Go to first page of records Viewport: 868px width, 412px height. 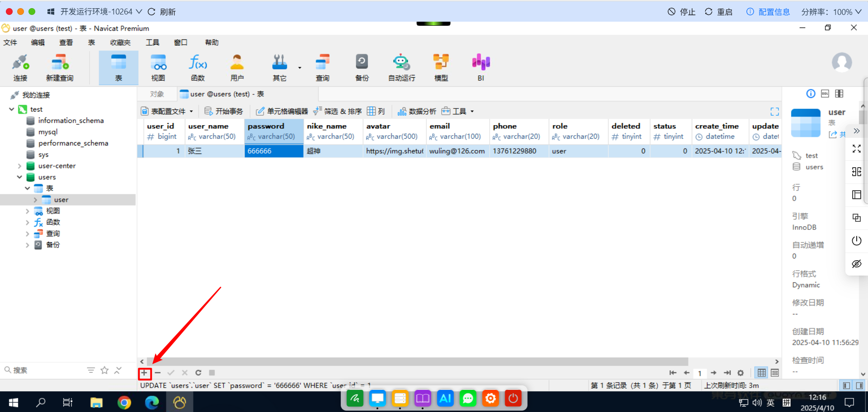pos(673,373)
